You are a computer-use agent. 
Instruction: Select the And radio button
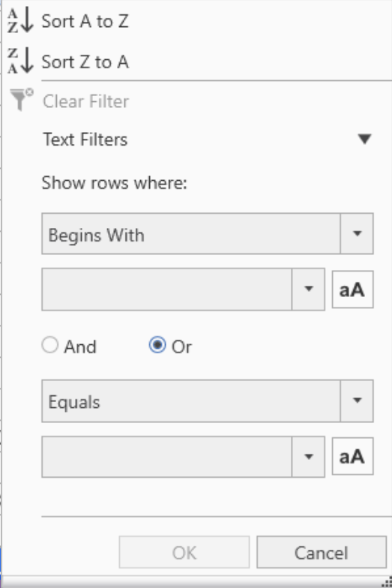[49, 345]
